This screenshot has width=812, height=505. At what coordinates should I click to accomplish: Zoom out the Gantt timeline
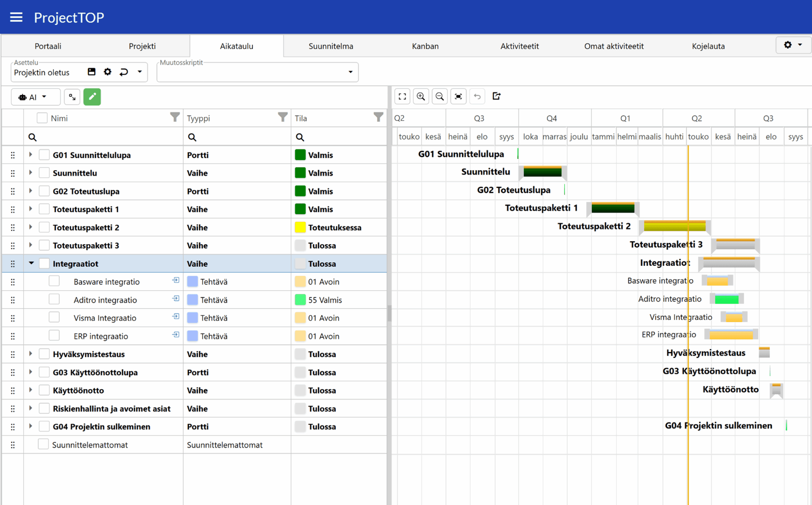(x=439, y=96)
